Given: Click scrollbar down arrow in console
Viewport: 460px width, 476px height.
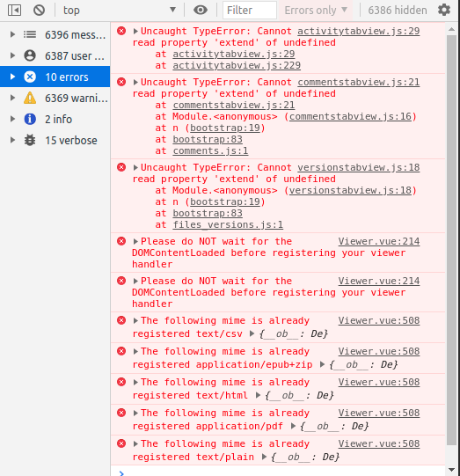Looking at the screenshot, I should 451,470.
